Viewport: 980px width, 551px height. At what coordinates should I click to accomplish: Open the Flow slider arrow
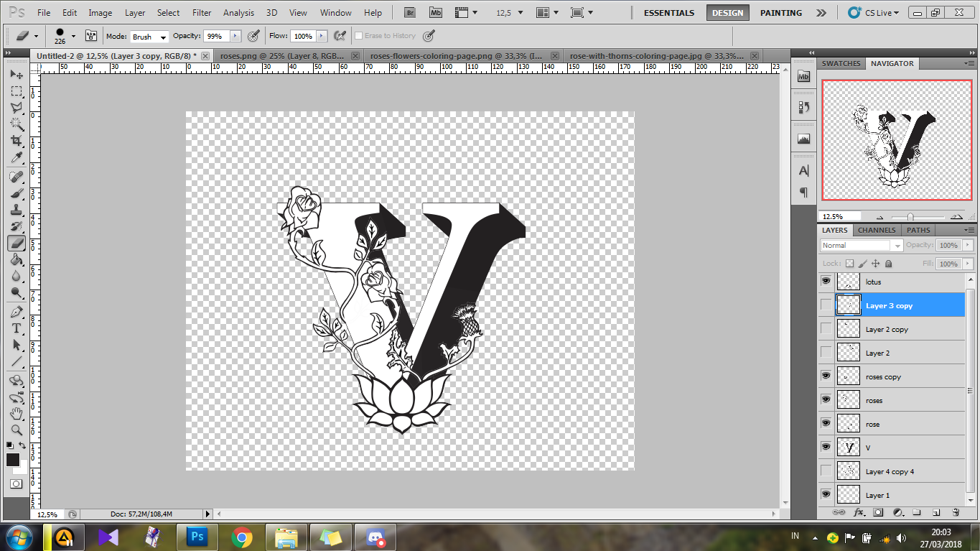coord(321,36)
